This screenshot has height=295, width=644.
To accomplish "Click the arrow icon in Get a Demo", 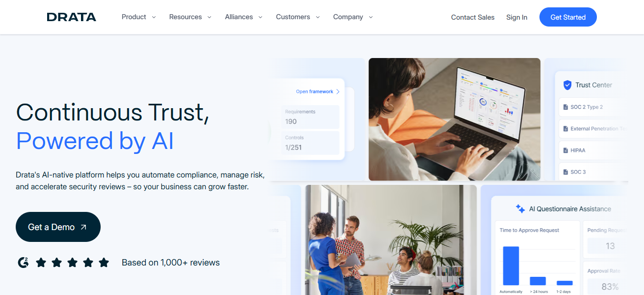I will pyautogui.click(x=83, y=227).
